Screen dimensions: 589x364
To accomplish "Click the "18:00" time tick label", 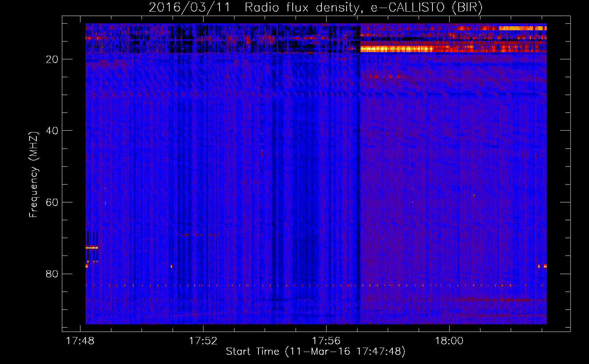I will point(449,341).
